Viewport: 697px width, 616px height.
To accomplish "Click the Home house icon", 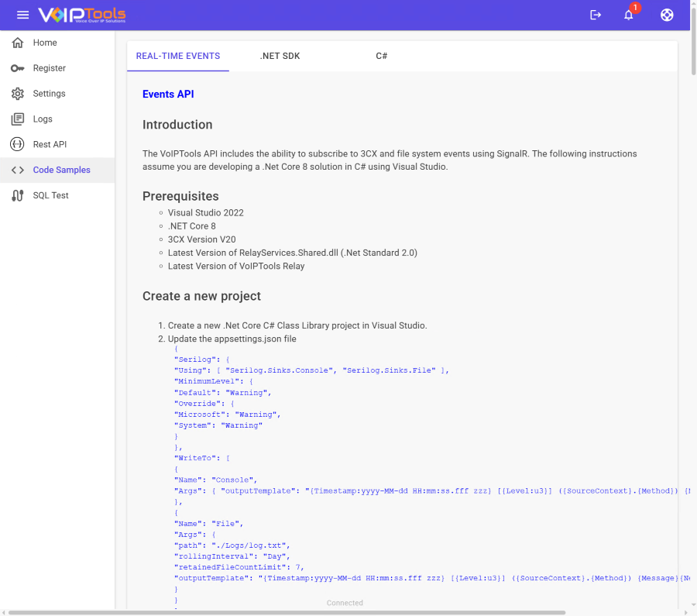I will click(18, 43).
